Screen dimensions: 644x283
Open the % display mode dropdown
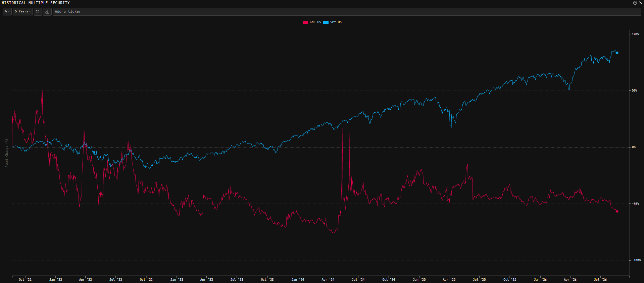pyautogui.click(x=7, y=11)
